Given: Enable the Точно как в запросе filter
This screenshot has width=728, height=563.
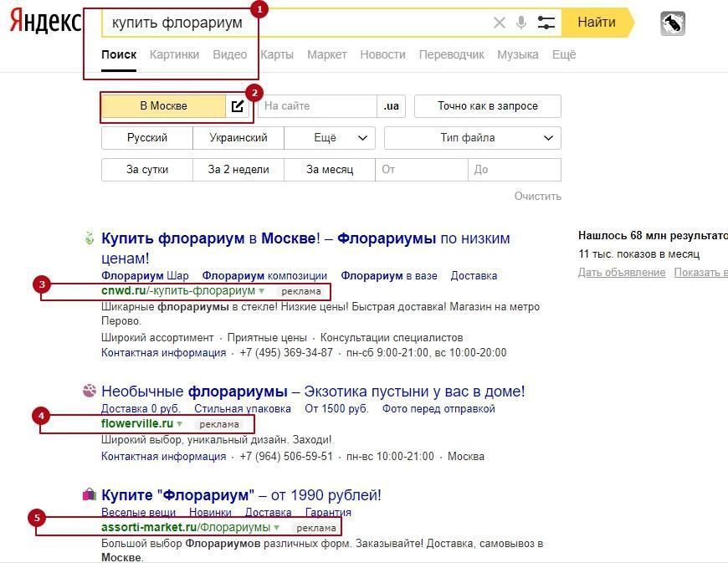Looking at the screenshot, I should pyautogui.click(x=487, y=106).
